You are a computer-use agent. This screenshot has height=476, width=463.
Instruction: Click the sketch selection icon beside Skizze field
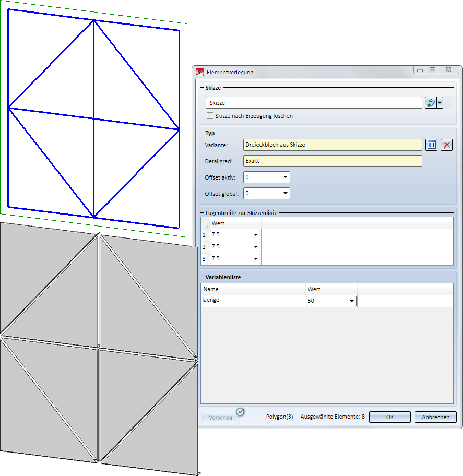tap(430, 103)
